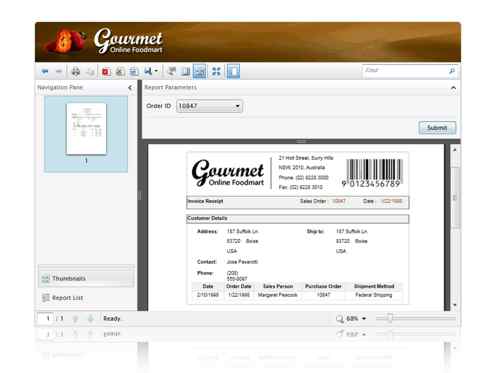This screenshot has width=487, height=373.
Task: Collapse the Report Parameters section
Action: [453, 88]
